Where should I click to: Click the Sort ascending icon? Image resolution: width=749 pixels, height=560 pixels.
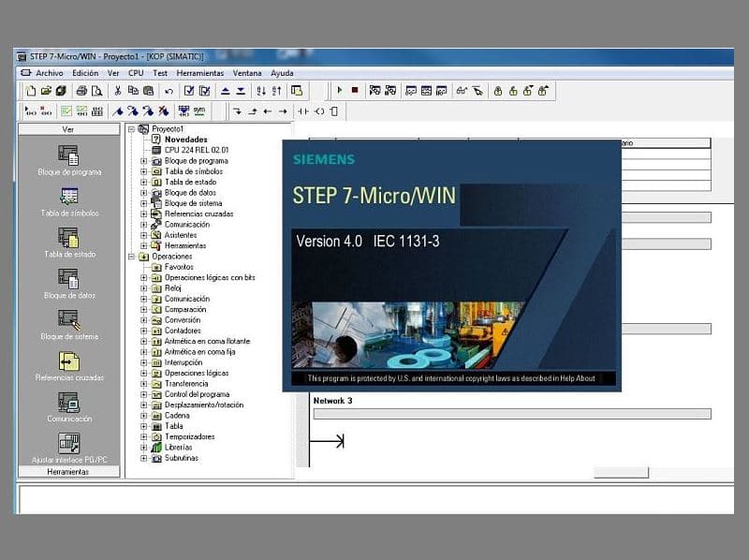pyautogui.click(x=261, y=90)
